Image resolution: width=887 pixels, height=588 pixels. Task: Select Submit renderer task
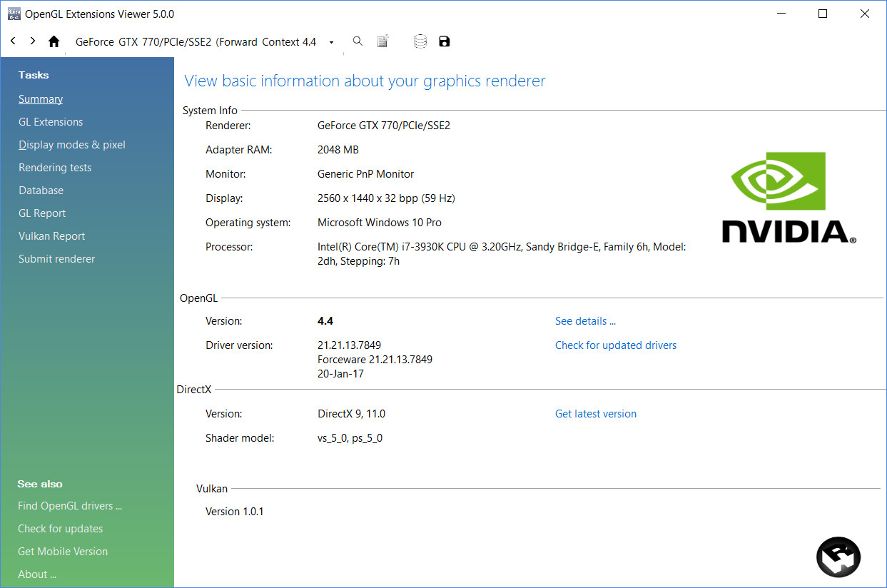[56, 259]
